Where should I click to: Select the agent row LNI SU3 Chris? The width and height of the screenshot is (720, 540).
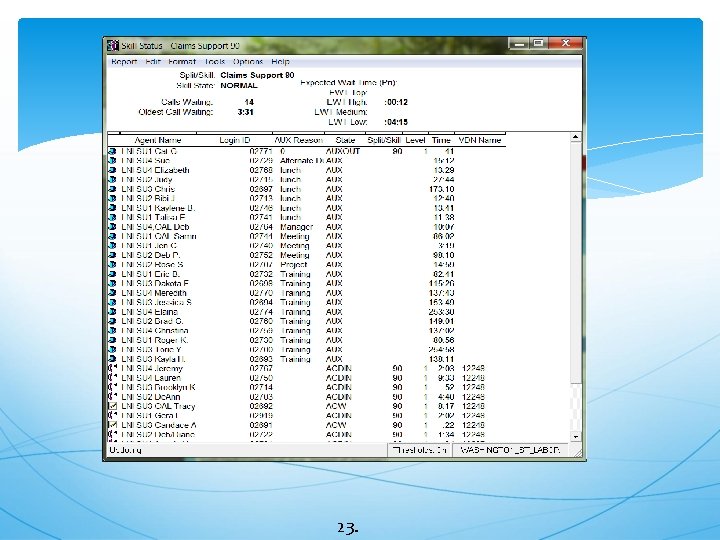(306, 189)
